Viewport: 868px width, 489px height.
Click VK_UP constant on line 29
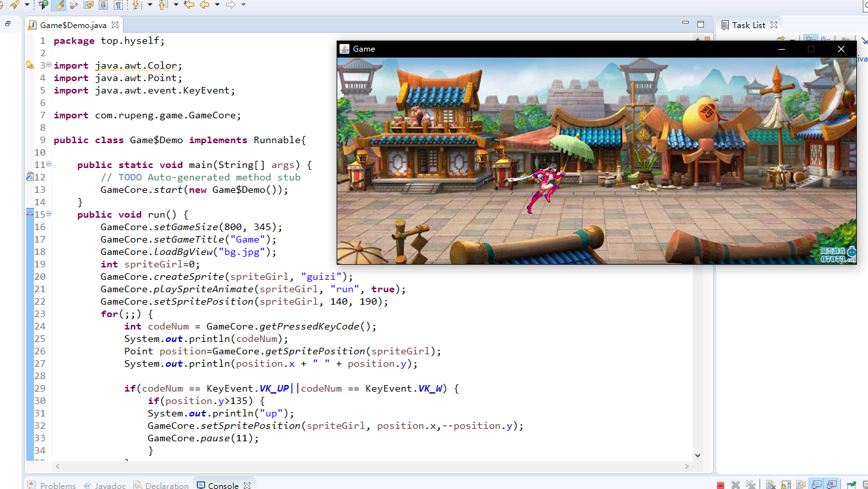click(274, 388)
